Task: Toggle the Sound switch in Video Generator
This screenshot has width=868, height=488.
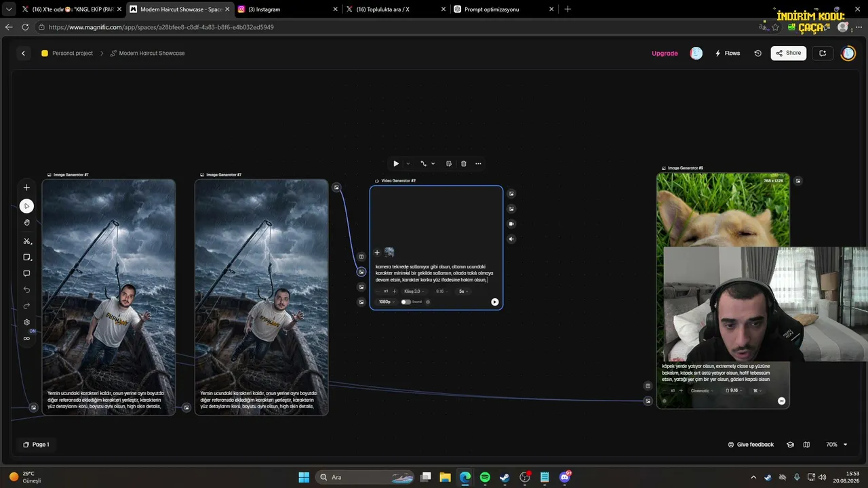Action: (x=405, y=302)
